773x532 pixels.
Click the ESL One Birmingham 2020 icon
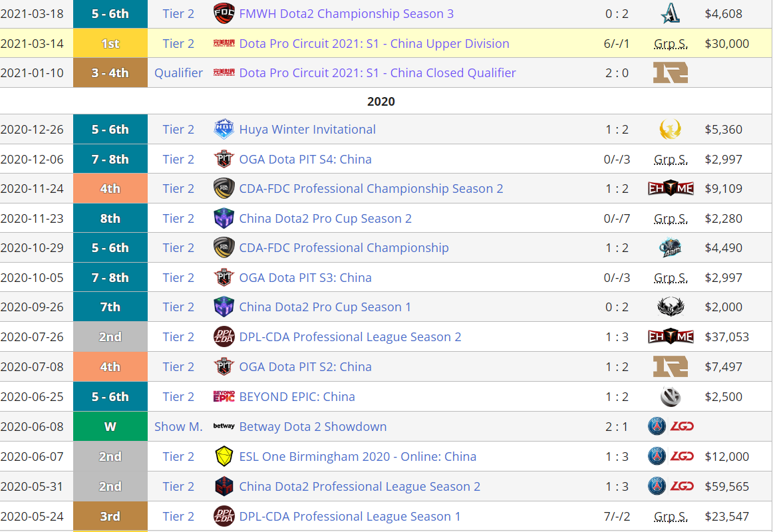click(x=224, y=457)
